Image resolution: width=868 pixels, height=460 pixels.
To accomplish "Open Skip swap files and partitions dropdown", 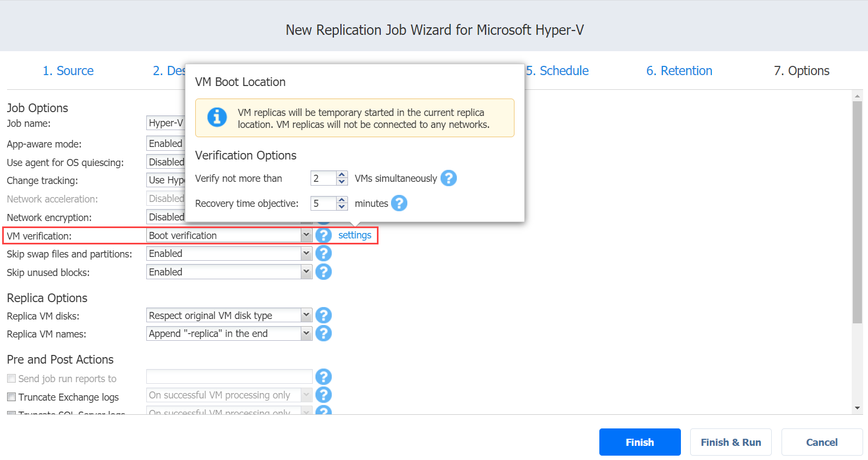I will pos(306,253).
